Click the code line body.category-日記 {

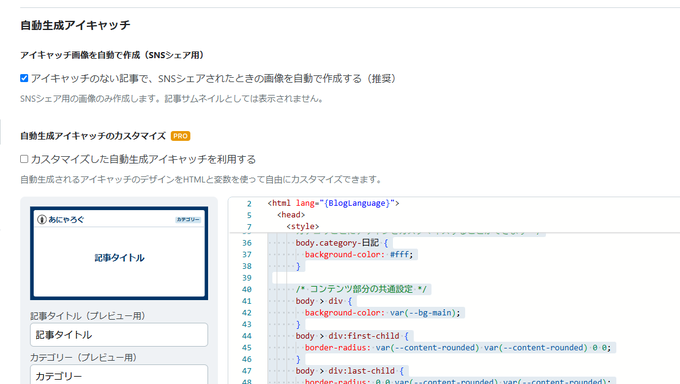[342, 243]
